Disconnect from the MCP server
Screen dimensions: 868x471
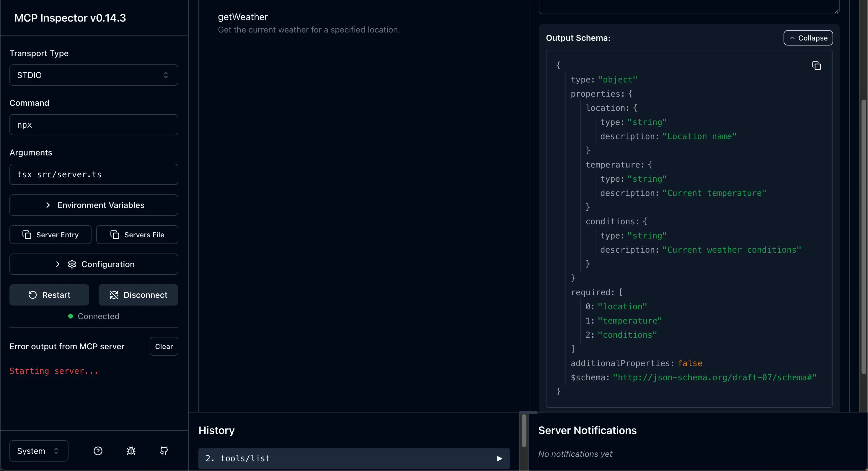point(138,295)
